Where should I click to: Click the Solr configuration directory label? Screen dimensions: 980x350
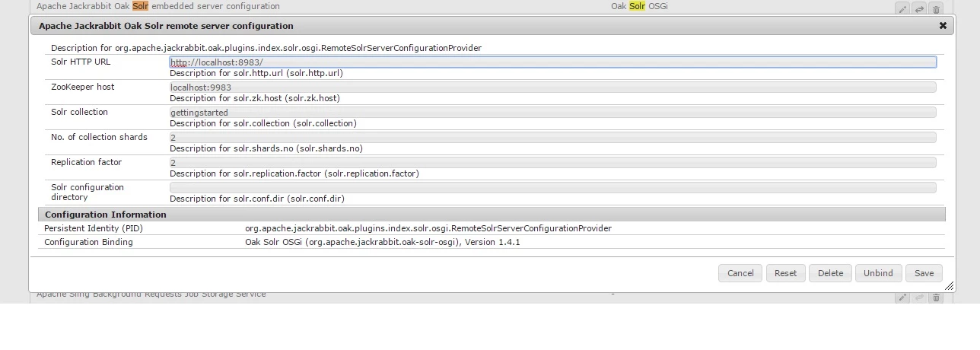[x=87, y=192]
